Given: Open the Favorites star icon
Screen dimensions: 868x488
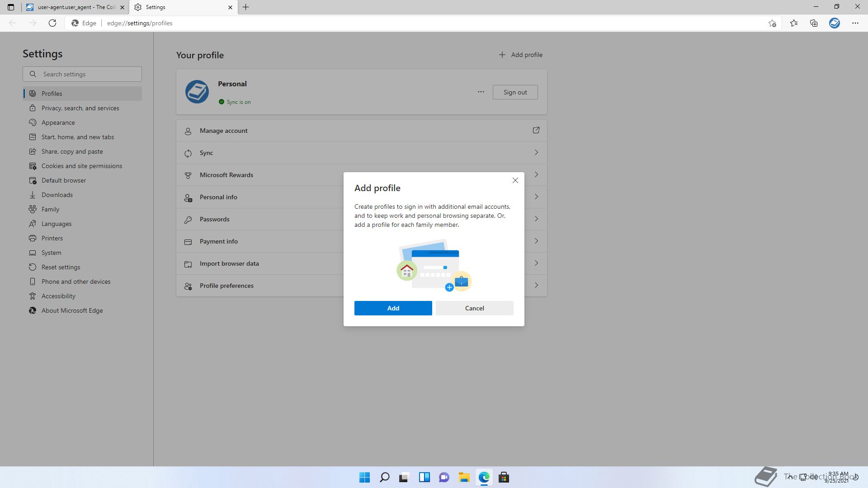Looking at the screenshot, I should tap(793, 23).
